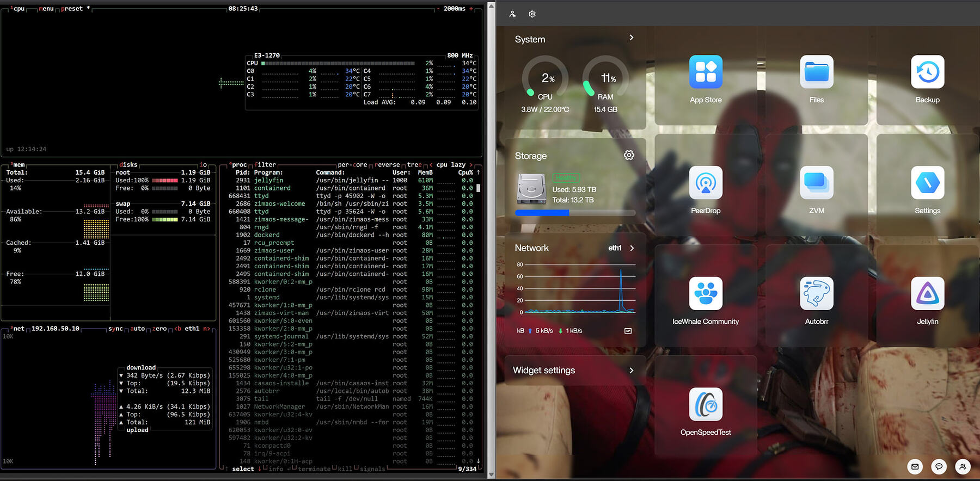Select the systemd-journal process row

[x=351, y=337]
